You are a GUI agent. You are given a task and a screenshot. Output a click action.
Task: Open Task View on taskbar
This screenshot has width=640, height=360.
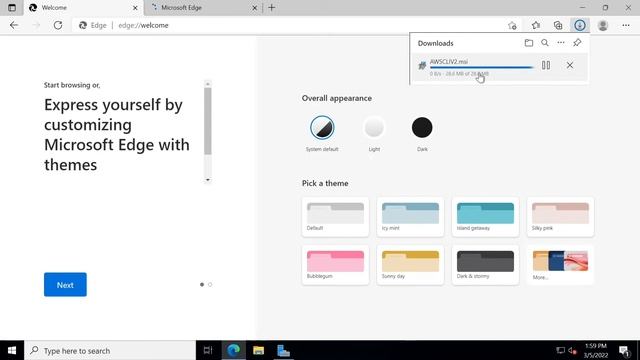tap(208, 350)
